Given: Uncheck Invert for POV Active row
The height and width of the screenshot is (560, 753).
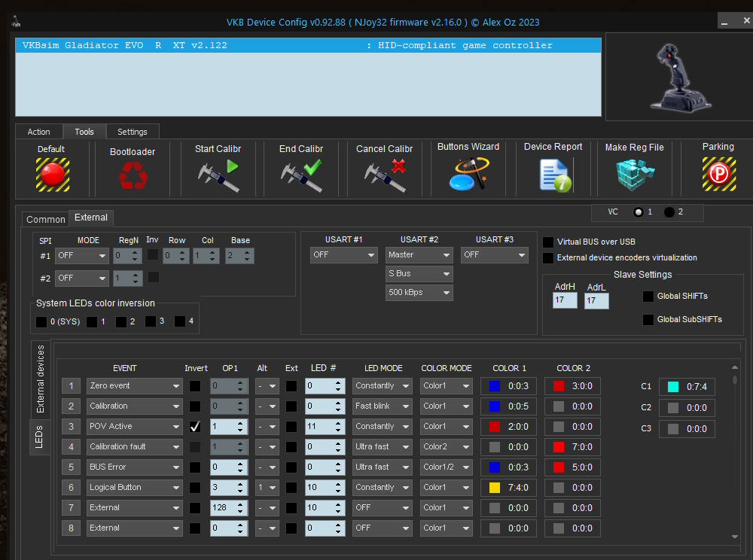Looking at the screenshot, I should pyautogui.click(x=195, y=426).
